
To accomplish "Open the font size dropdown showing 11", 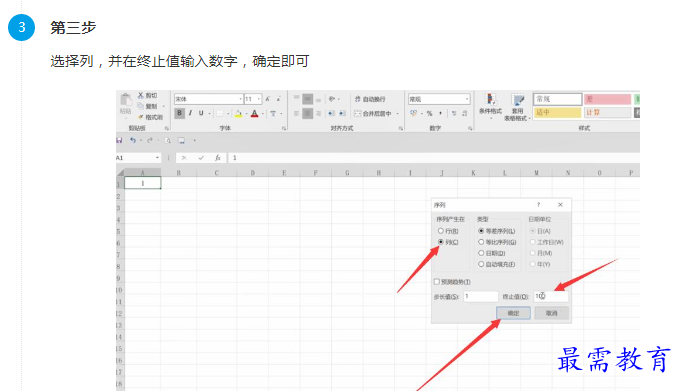I will click(x=259, y=99).
